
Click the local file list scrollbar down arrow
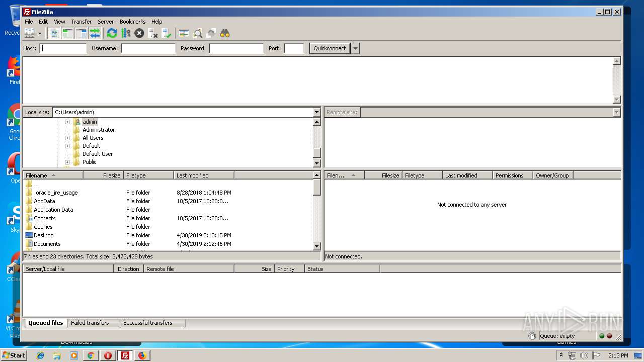316,246
